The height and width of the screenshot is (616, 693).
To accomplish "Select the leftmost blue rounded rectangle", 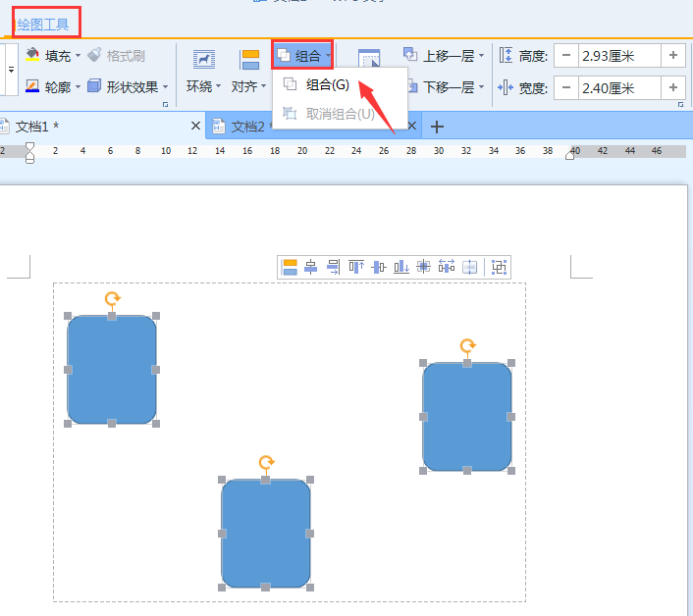I will pyautogui.click(x=112, y=370).
